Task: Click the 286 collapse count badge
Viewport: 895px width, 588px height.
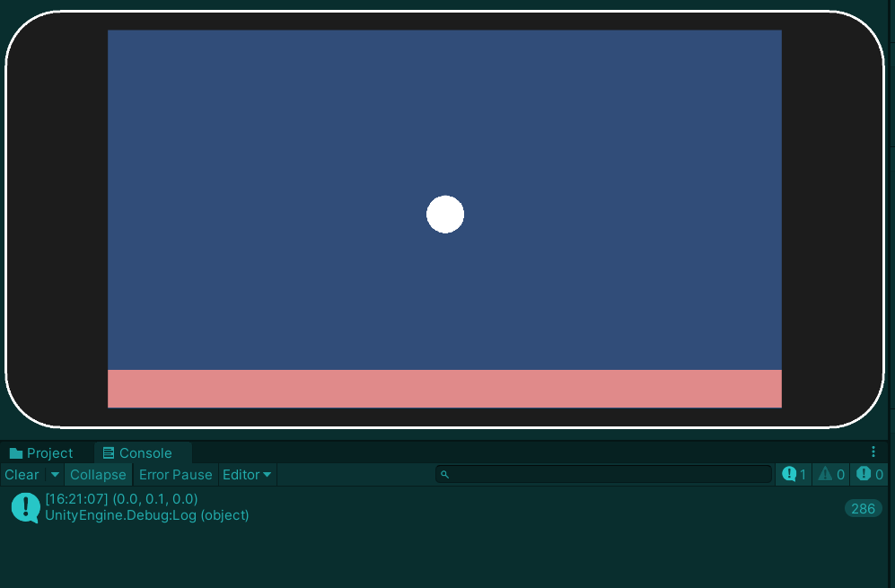Action: point(862,508)
